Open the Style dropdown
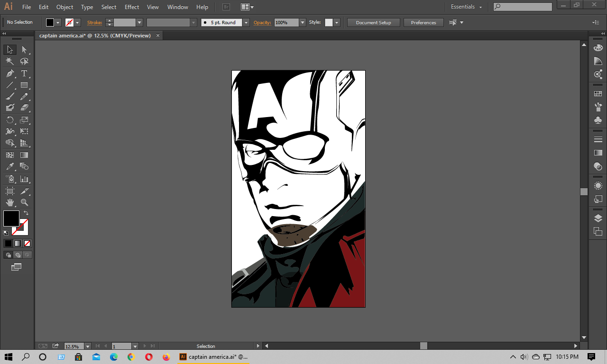This screenshot has width=607, height=364. pos(337,22)
